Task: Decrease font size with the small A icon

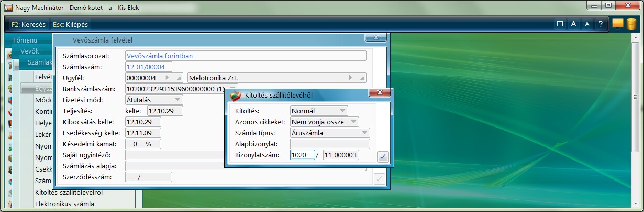Action: click(587, 24)
